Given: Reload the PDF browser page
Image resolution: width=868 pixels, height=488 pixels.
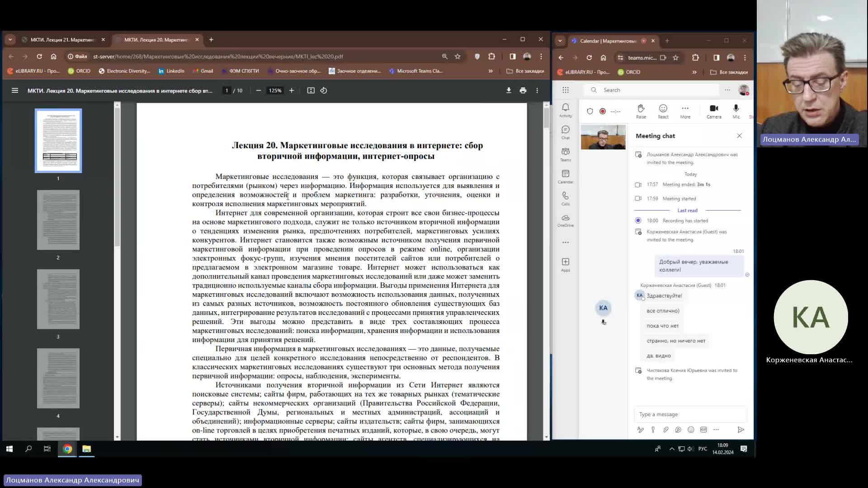Looking at the screenshot, I should (39, 56).
